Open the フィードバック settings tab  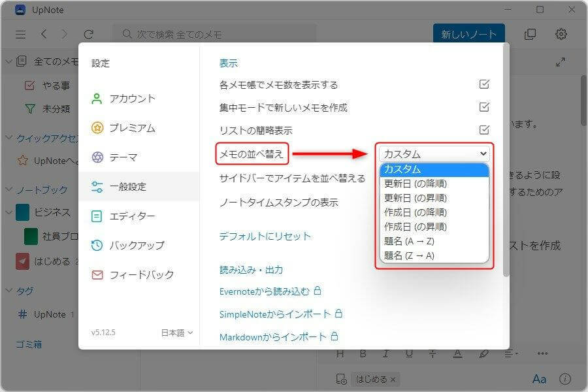click(x=139, y=275)
